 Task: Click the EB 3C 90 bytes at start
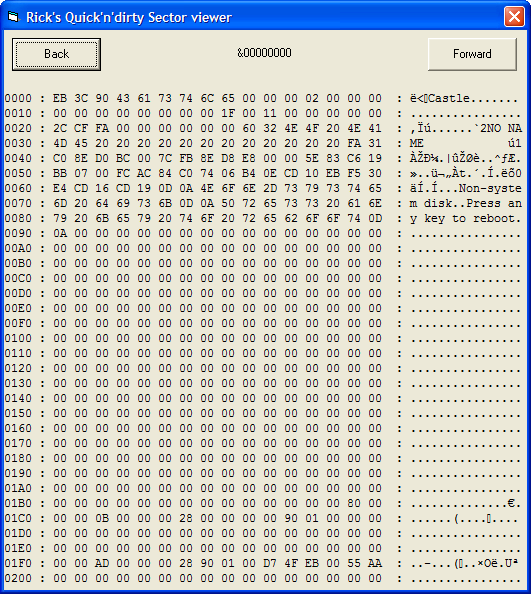(81, 98)
